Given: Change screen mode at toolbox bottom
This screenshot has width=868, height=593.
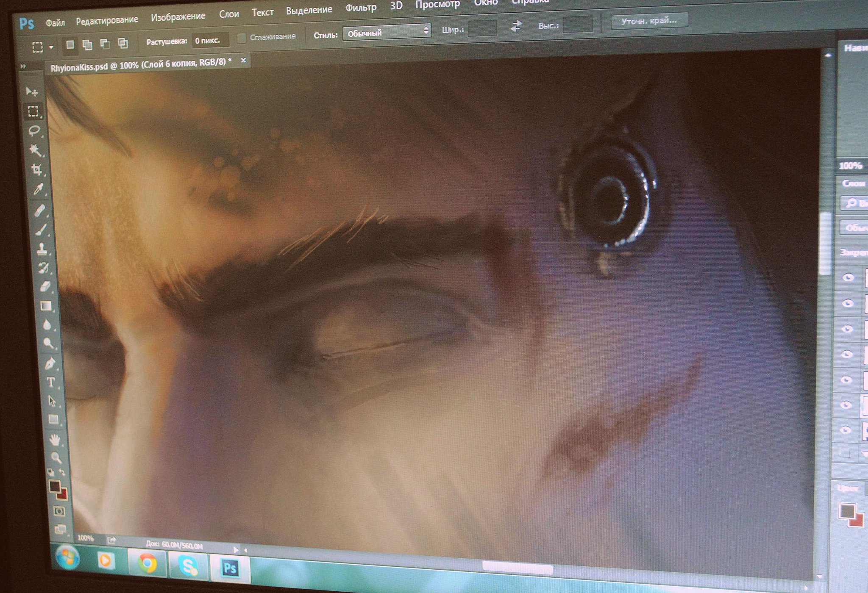Looking at the screenshot, I should pyautogui.click(x=61, y=529).
